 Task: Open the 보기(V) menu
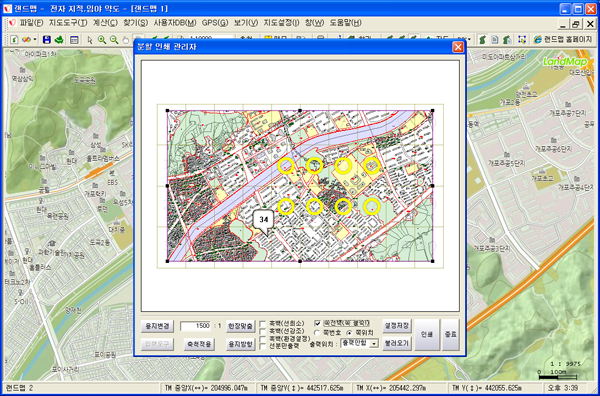(246, 23)
